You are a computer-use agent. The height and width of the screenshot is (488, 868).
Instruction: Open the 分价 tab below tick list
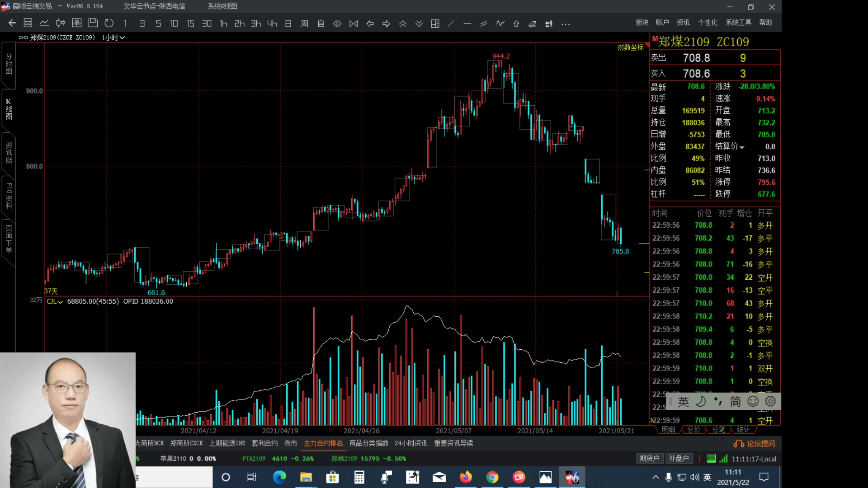pos(693,430)
